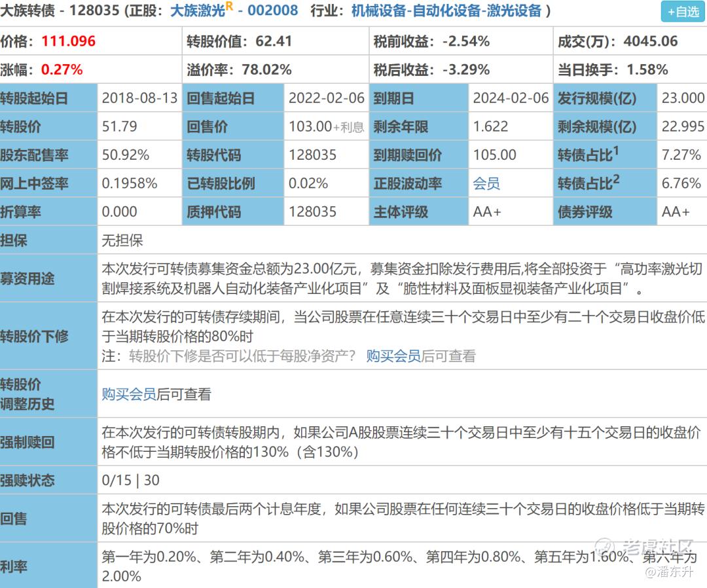
Task: Click 担保 value 无担保
Action: coord(122,240)
